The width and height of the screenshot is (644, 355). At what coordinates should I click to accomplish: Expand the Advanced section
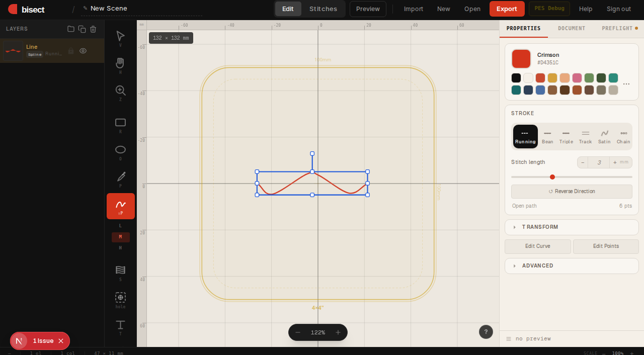(572, 266)
